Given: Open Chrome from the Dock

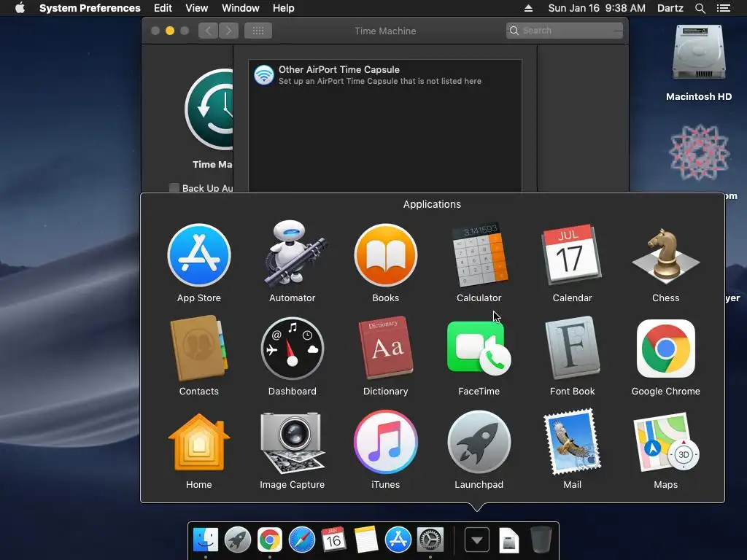Looking at the screenshot, I should pyautogui.click(x=270, y=540).
